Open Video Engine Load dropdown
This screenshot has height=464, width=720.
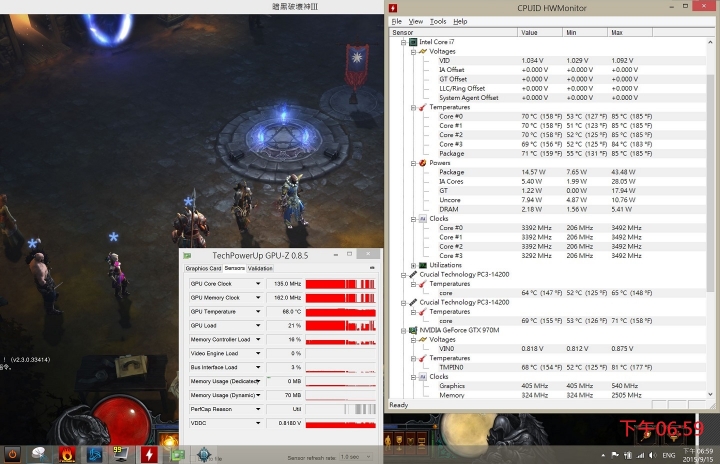tap(258, 353)
